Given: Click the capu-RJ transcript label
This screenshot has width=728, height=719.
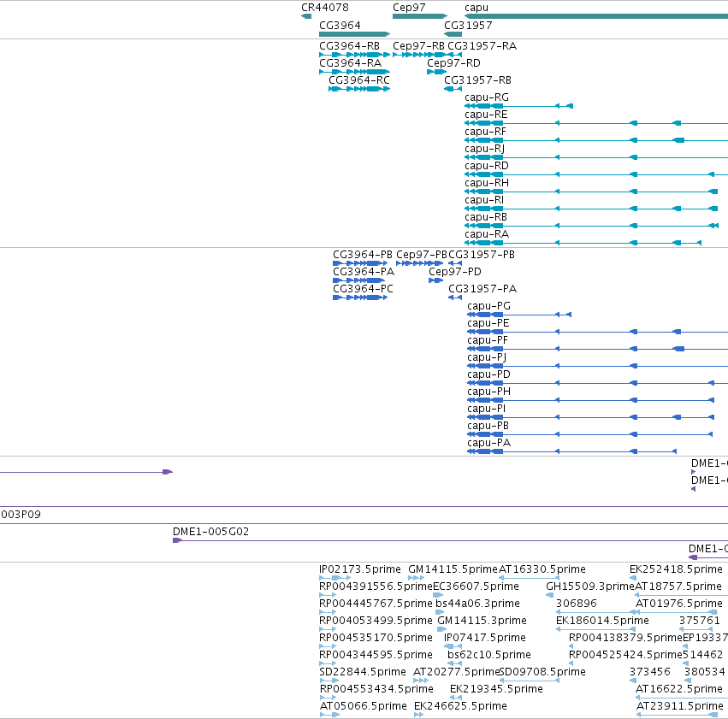Looking at the screenshot, I should click(484, 149).
